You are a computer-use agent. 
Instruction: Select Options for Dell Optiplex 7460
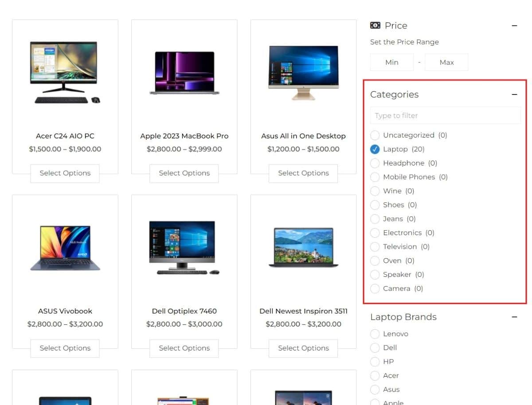click(x=184, y=348)
